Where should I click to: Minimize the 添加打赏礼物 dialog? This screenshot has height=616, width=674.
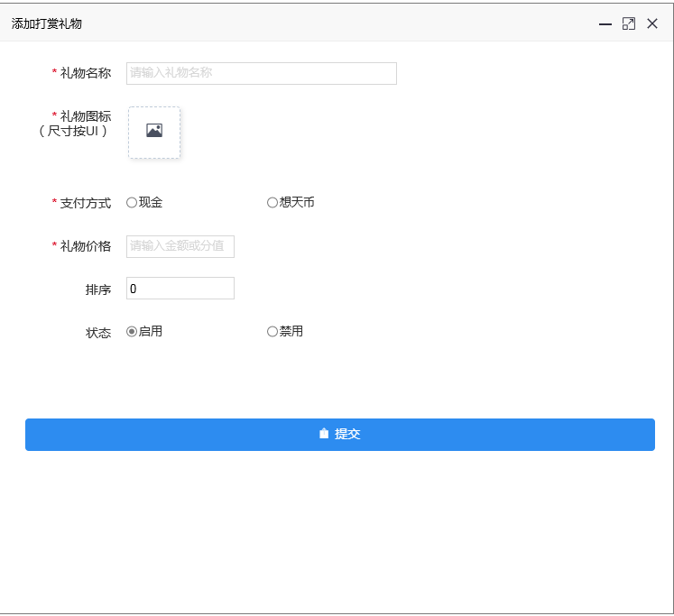605,24
